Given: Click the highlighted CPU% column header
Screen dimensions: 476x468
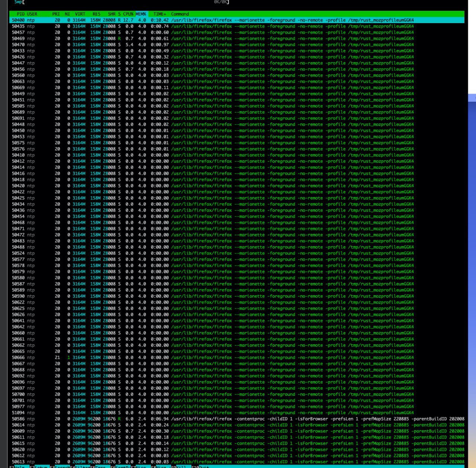Looking at the screenshot, I should click(128, 14).
